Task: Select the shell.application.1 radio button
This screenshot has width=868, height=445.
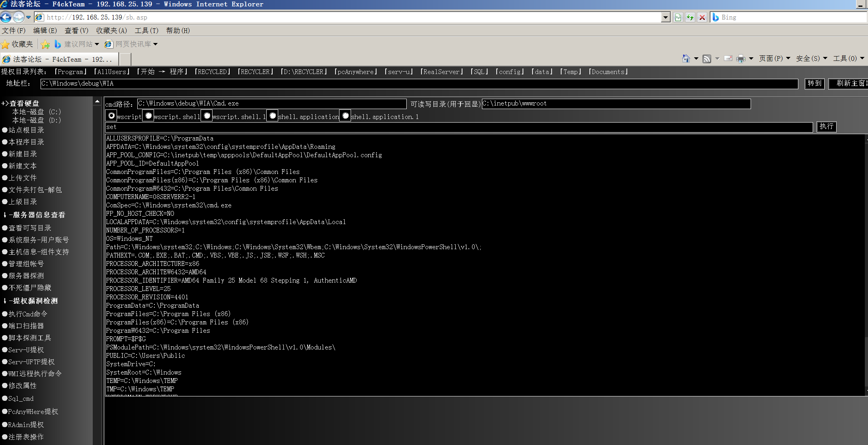Action: [x=345, y=116]
